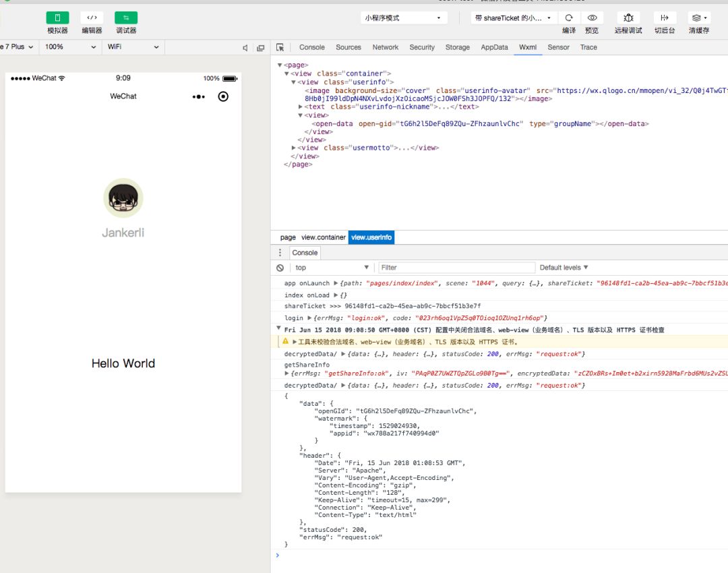The height and width of the screenshot is (573, 728).
Task: Open the WiFi network type dropdown
Action: (x=133, y=47)
